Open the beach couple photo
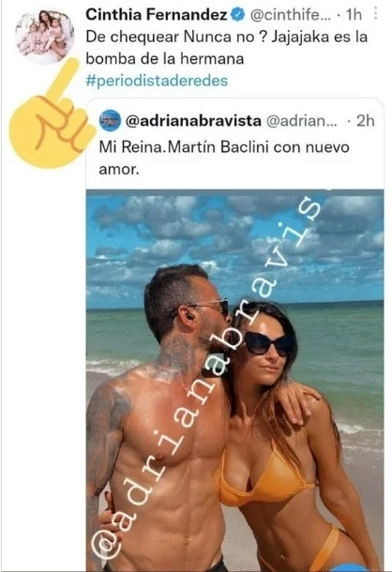Viewport: 392px width, 572px height. 234,380
